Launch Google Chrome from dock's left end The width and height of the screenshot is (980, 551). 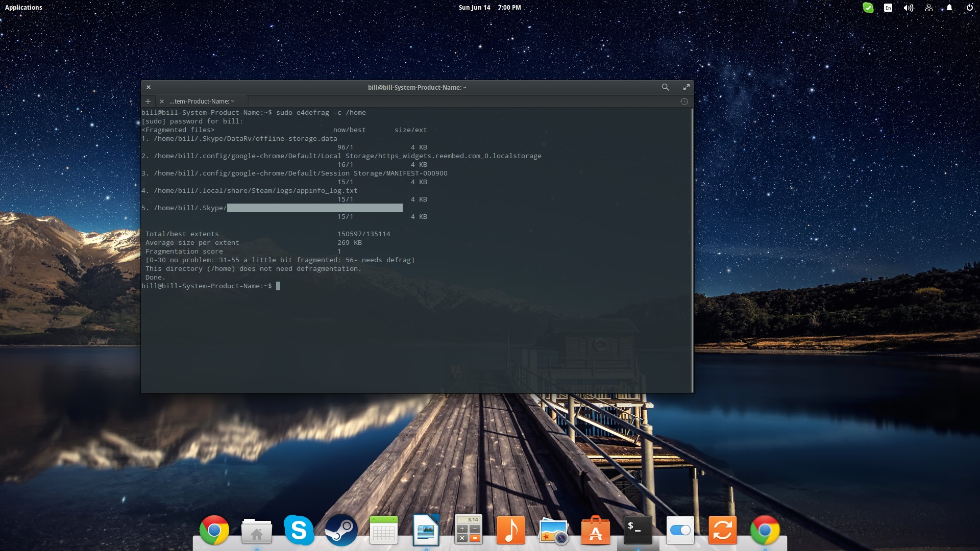coord(214,531)
